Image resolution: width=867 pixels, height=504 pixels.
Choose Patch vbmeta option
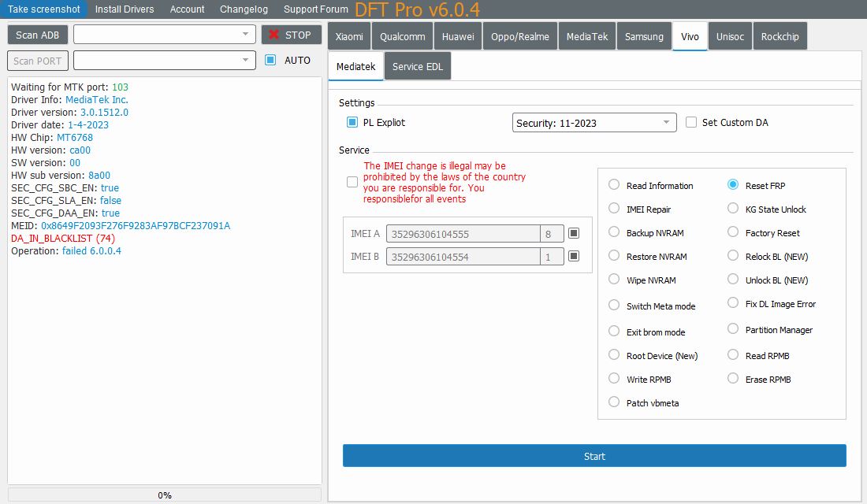[x=614, y=402]
